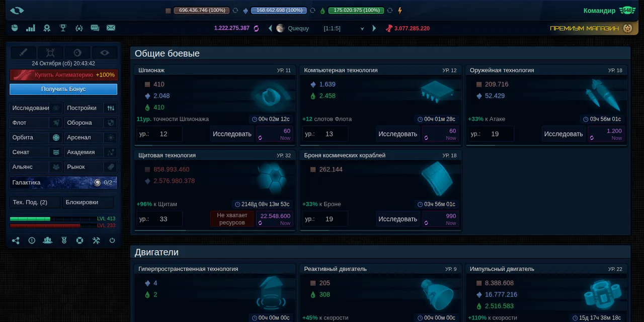Open the Рынок menu item
The image size is (644, 322).
click(x=91, y=167)
